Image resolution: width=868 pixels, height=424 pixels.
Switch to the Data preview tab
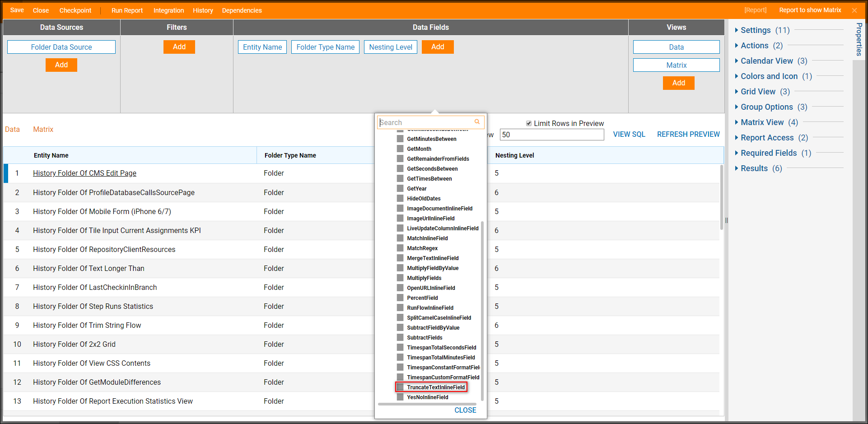[x=12, y=129]
